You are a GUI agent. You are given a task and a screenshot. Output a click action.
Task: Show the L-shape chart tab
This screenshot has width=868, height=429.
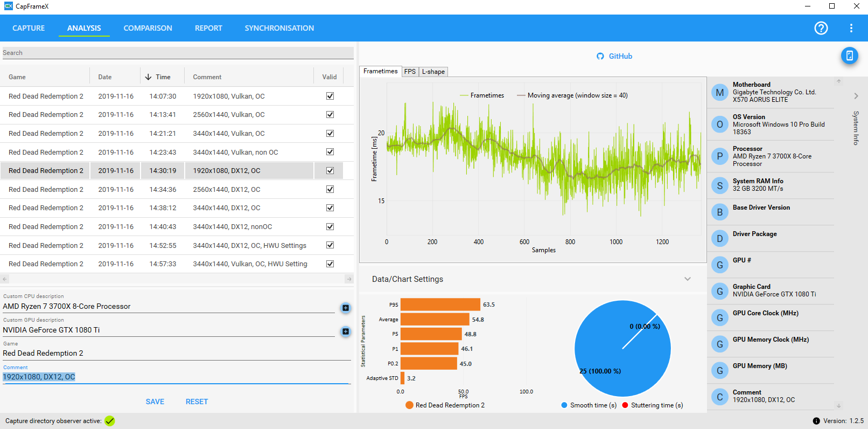point(433,72)
